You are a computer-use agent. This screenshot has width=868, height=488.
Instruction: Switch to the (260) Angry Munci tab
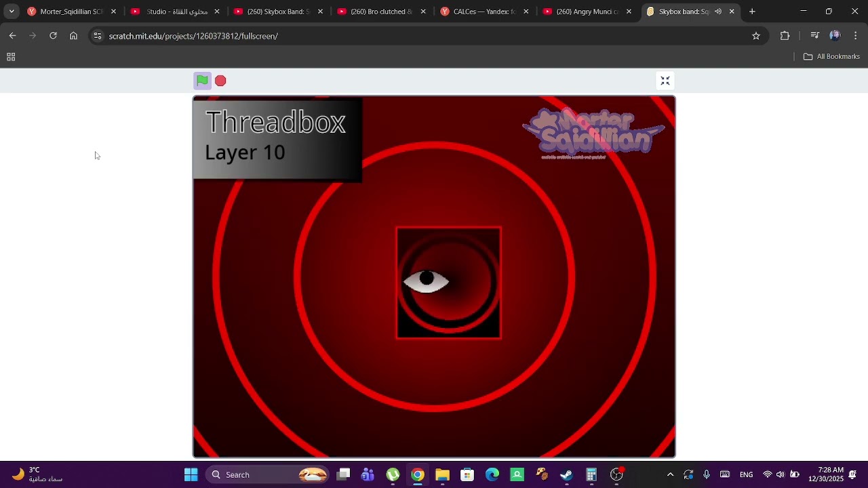587,12
